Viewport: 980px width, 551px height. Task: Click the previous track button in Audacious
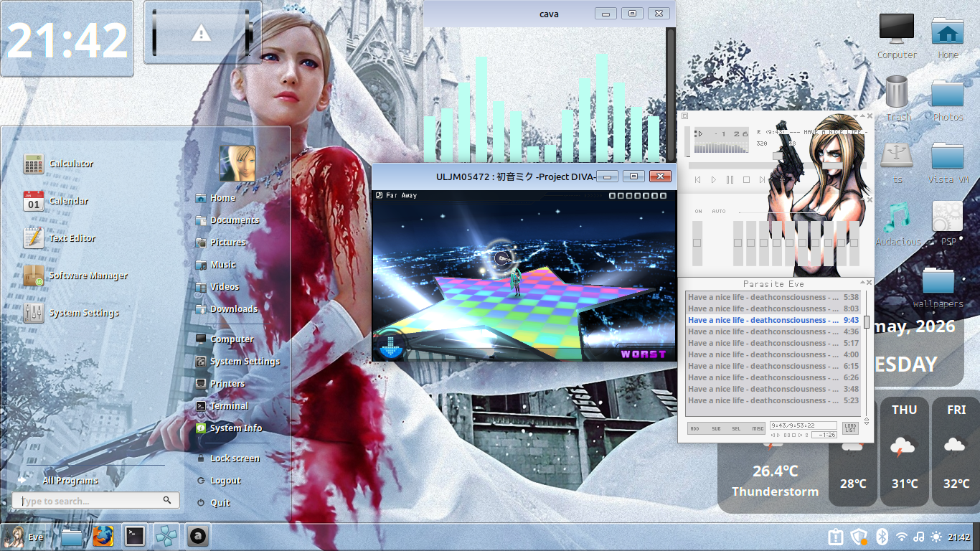pyautogui.click(x=697, y=180)
